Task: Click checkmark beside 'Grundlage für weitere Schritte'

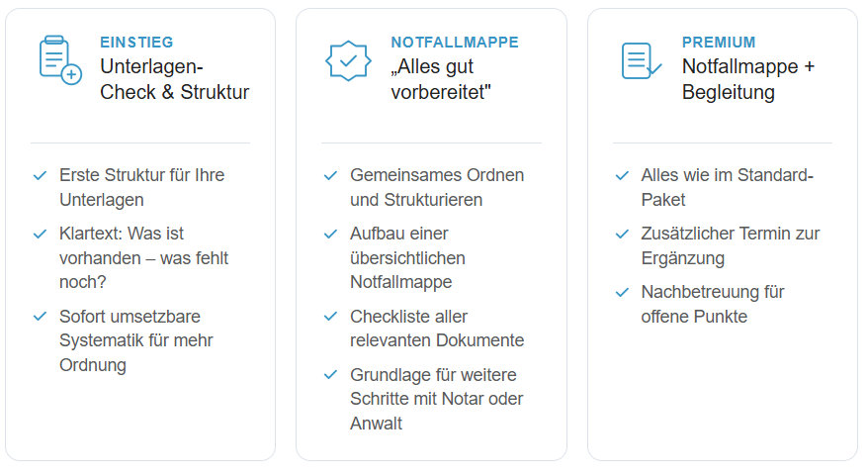Action: pyautogui.click(x=331, y=375)
